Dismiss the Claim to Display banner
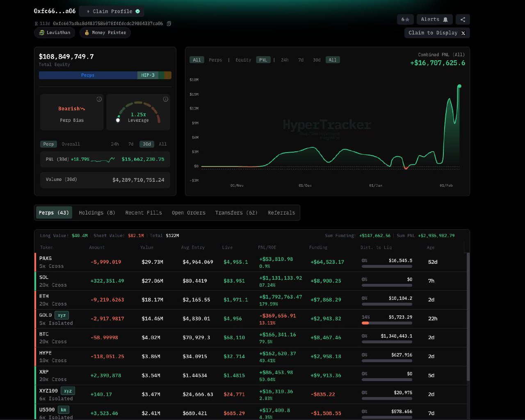525x420 pixels. 463,33
